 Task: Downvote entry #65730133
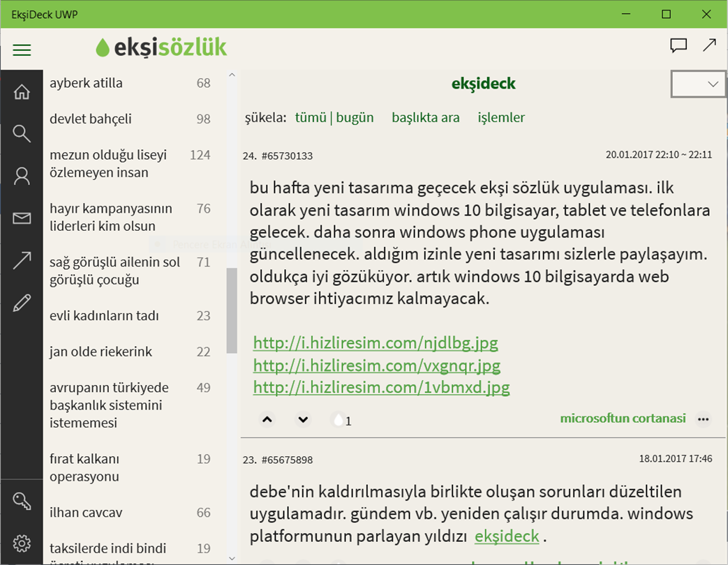point(303,419)
